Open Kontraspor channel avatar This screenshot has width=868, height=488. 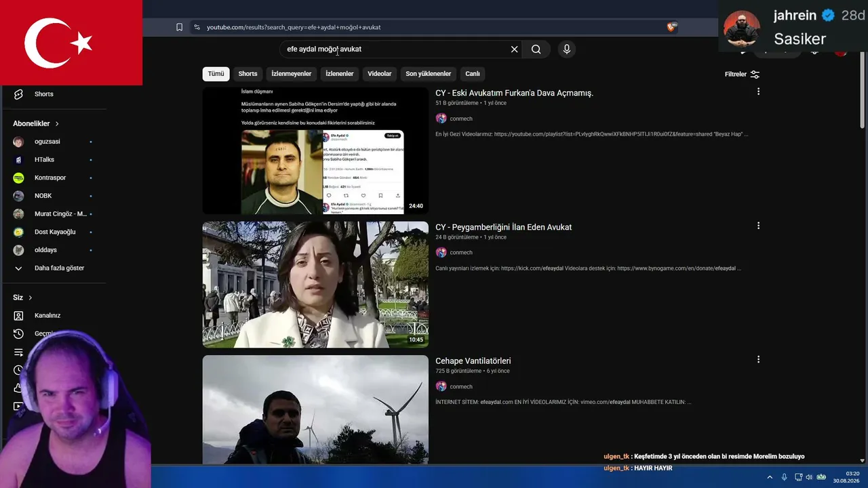[x=18, y=178]
